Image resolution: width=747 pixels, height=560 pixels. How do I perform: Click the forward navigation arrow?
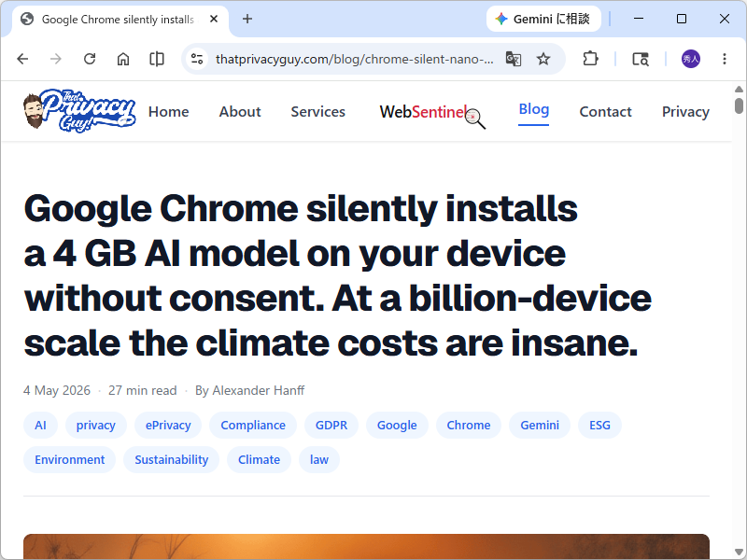click(x=56, y=59)
